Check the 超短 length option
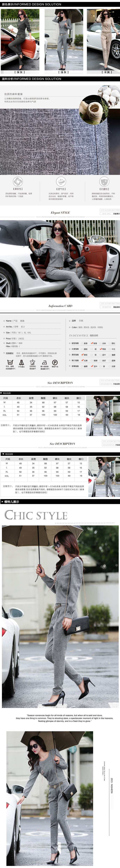Viewport: 120px width, 868px height. coord(84,349)
